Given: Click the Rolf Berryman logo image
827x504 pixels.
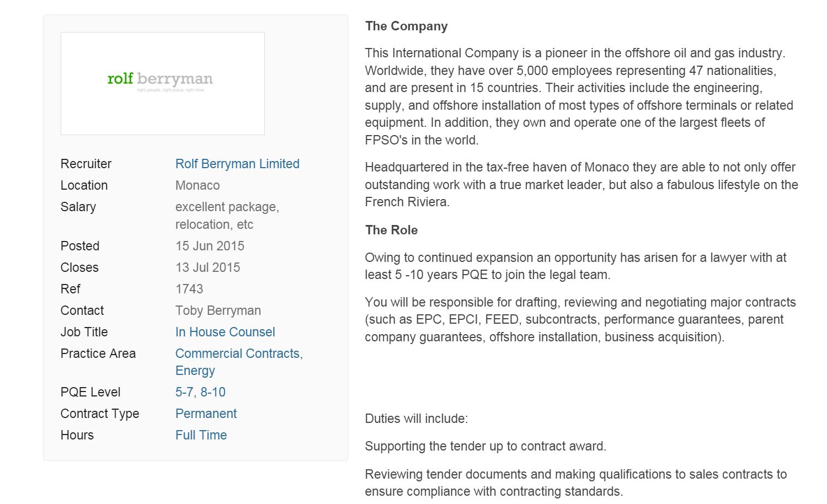Looking at the screenshot, I should click(162, 83).
